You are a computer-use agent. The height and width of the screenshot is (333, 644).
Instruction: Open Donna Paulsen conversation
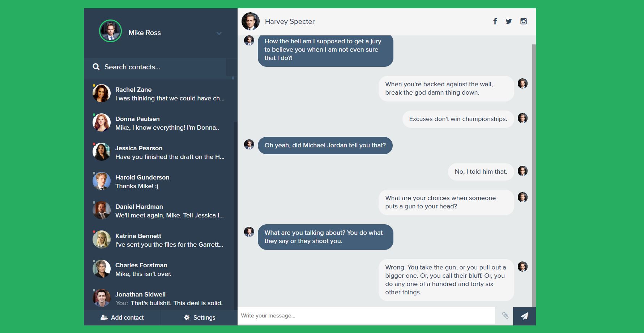pyautogui.click(x=159, y=123)
